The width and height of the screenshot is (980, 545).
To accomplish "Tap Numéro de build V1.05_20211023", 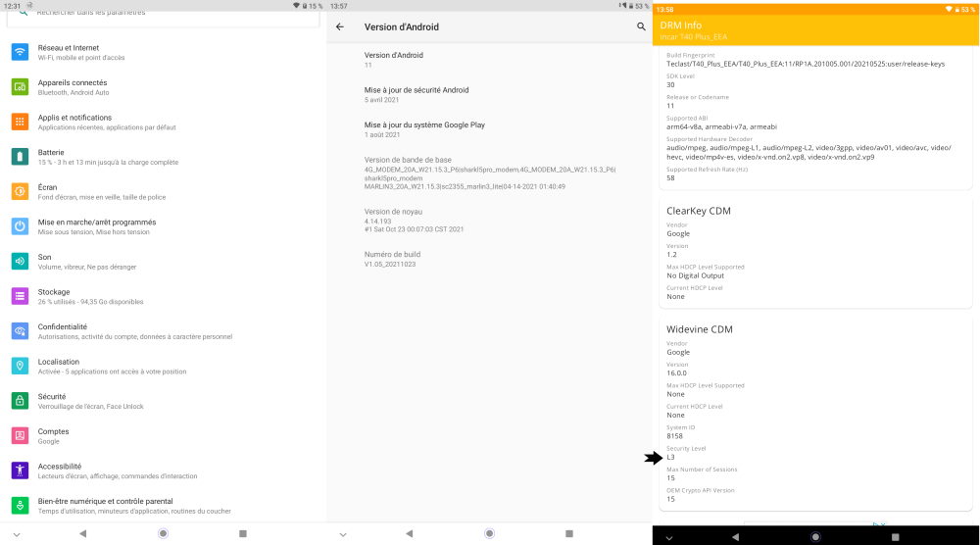I will (489, 260).
